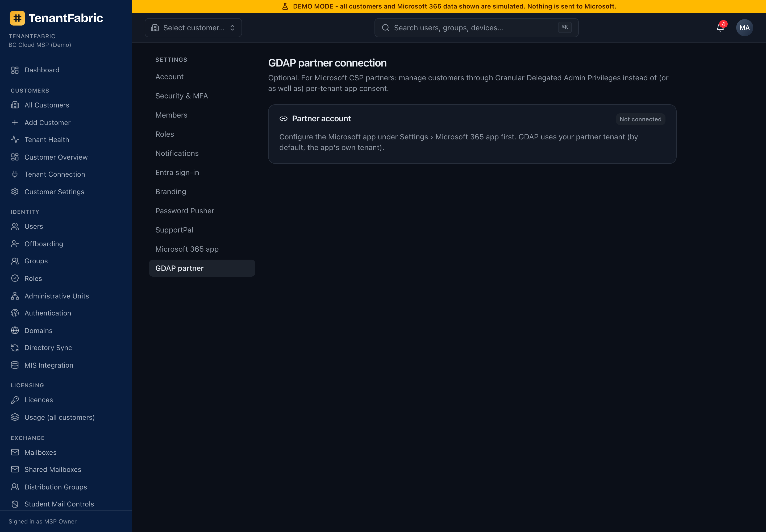The width and height of the screenshot is (766, 532).
Task: Focus the search users, groups, devices field
Action: (x=476, y=28)
